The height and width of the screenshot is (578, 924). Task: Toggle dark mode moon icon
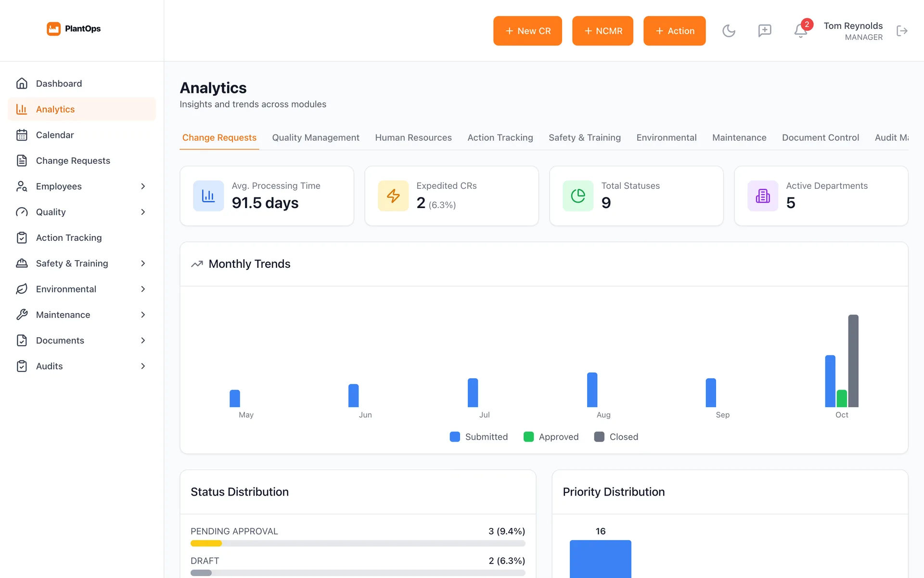[729, 31]
